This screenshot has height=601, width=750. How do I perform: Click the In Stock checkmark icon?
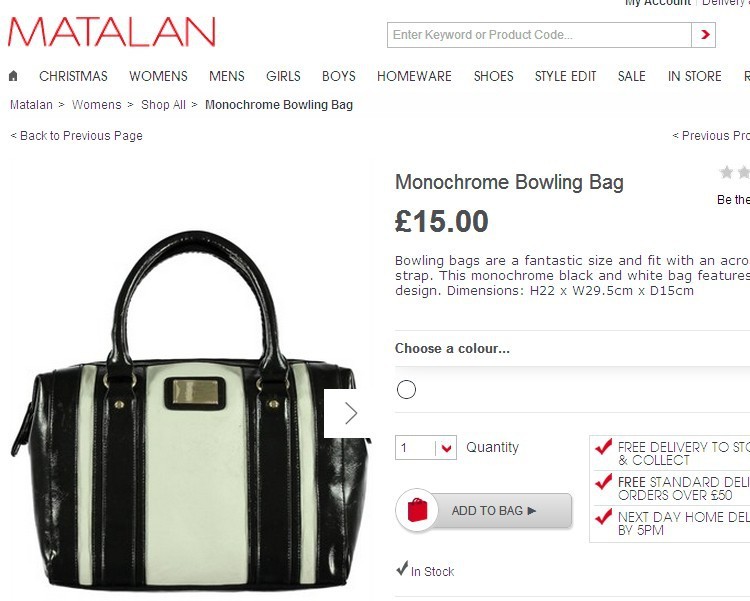[402, 568]
